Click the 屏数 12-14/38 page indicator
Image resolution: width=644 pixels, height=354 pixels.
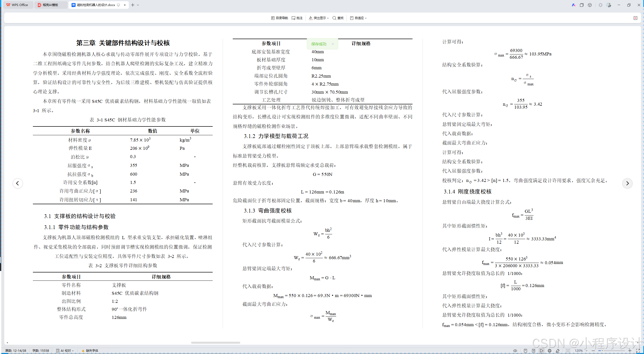16,350
